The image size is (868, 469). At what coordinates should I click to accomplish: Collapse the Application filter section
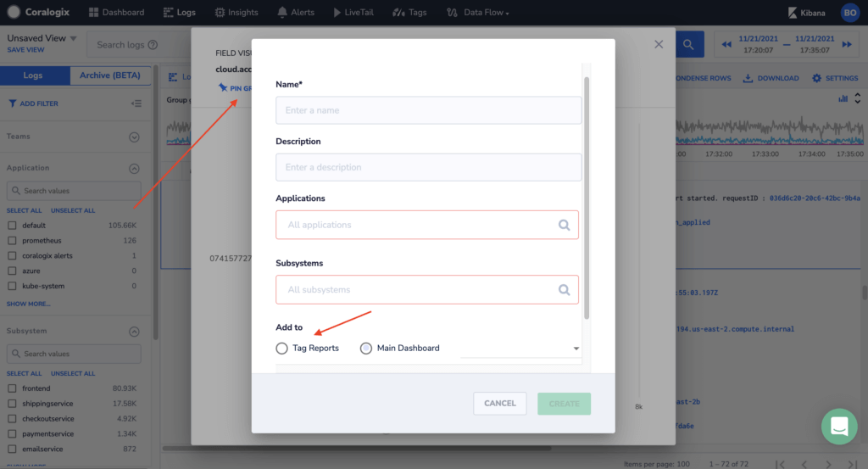[x=134, y=168]
